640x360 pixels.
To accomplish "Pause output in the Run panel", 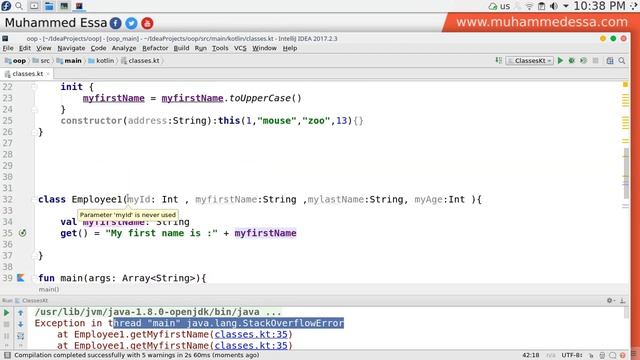I will [x=7, y=336].
